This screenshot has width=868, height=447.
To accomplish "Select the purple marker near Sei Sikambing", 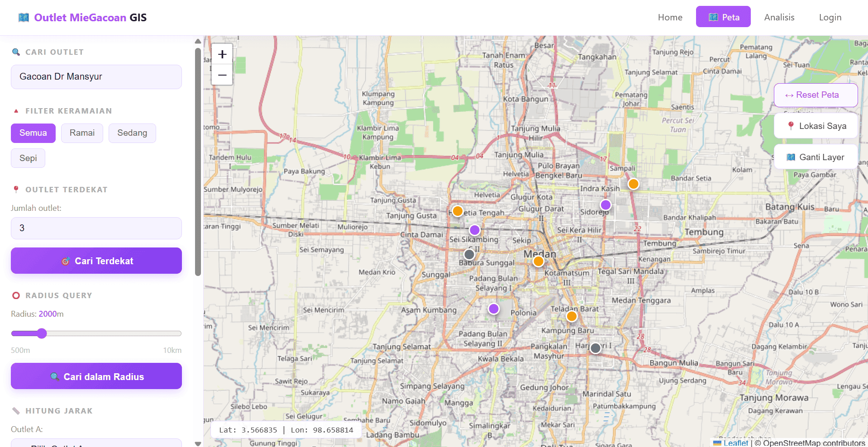I will pos(474,230).
